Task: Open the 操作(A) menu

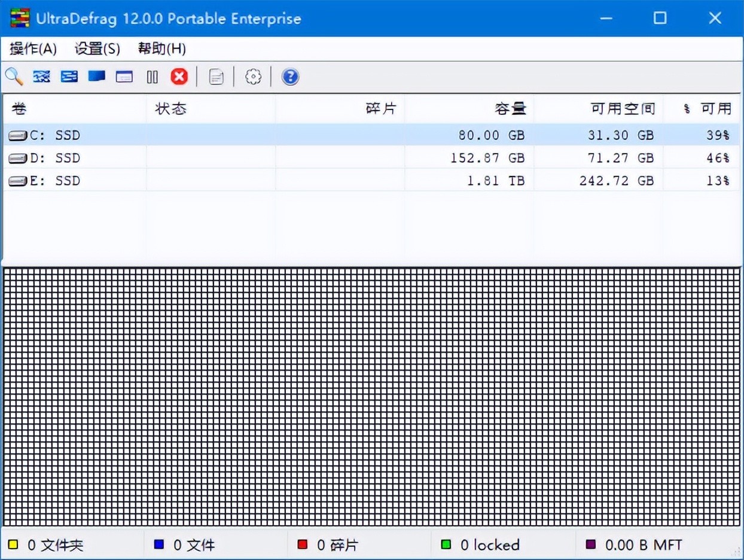Action: click(33, 49)
